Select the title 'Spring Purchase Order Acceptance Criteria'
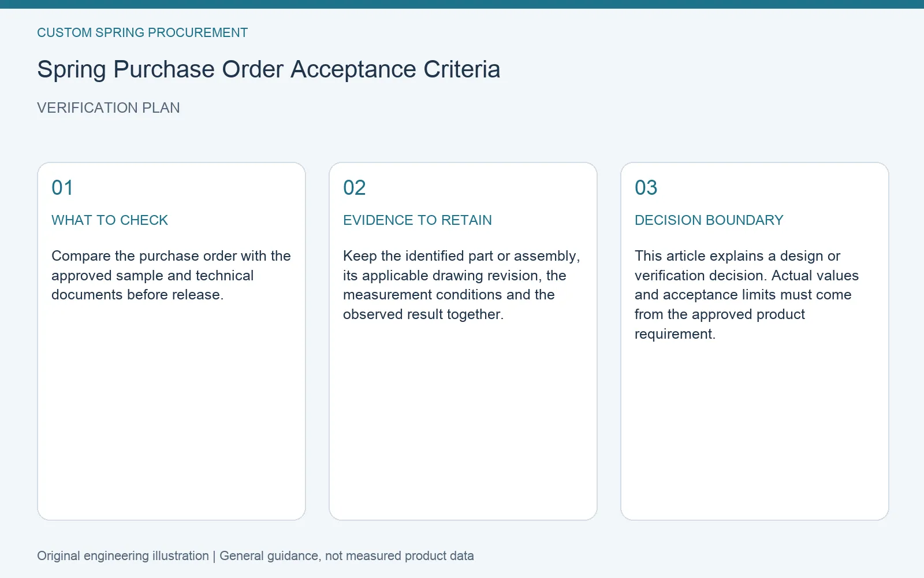This screenshot has width=924, height=578. (x=269, y=69)
